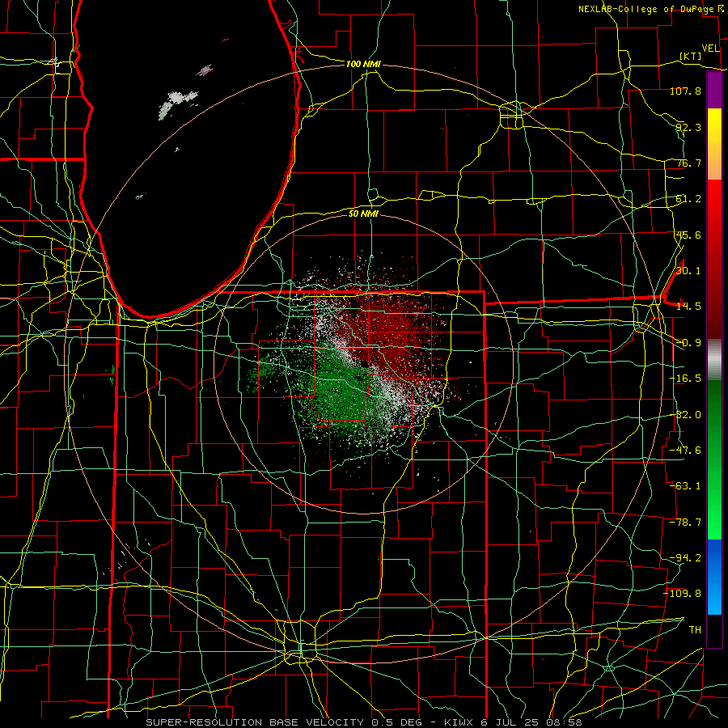The image size is (728, 728).
Task: Select the 107.8 velocity scale value
Action: pyautogui.click(x=685, y=91)
